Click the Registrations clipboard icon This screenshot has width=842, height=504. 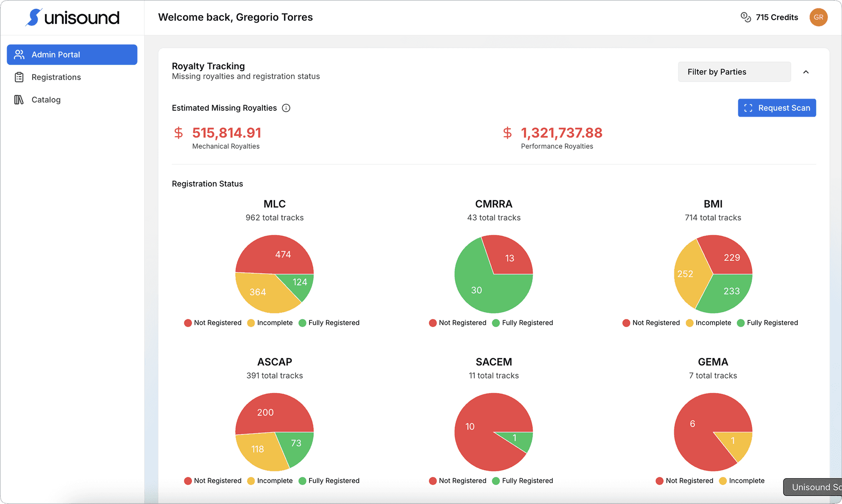click(19, 77)
